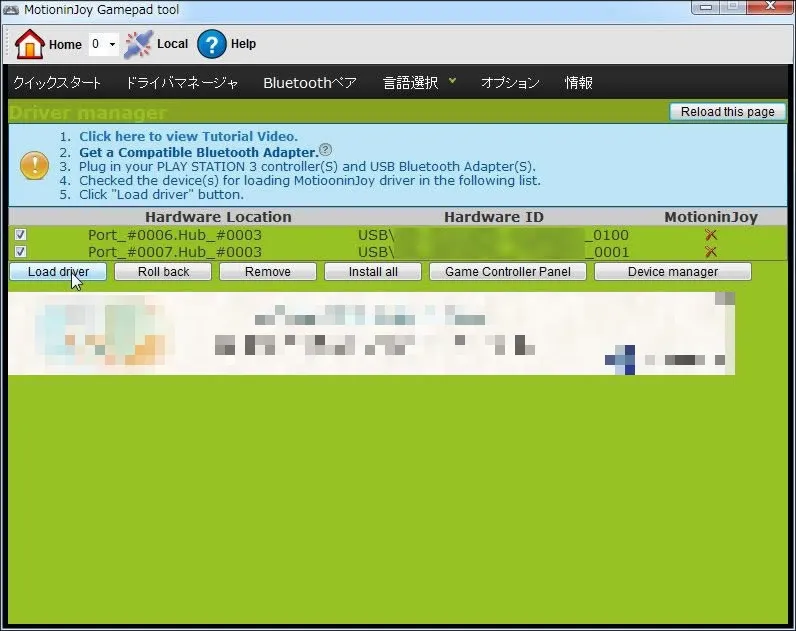The height and width of the screenshot is (631, 796).
Task: Select Port_#0007.Hub_#0003 location text
Action: click(175, 252)
